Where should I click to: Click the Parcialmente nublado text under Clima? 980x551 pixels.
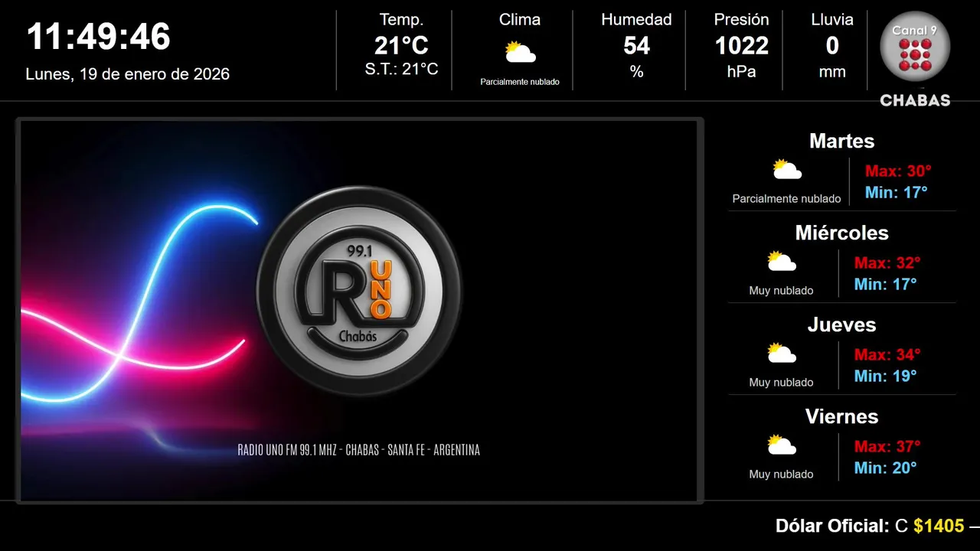pos(520,82)
